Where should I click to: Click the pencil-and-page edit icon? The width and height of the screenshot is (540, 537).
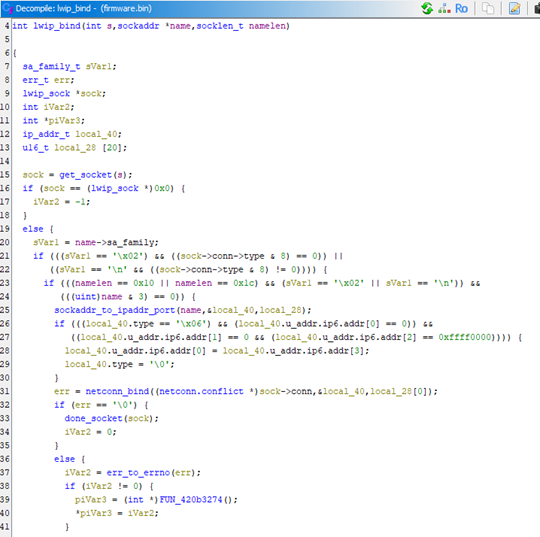(515, 8)
